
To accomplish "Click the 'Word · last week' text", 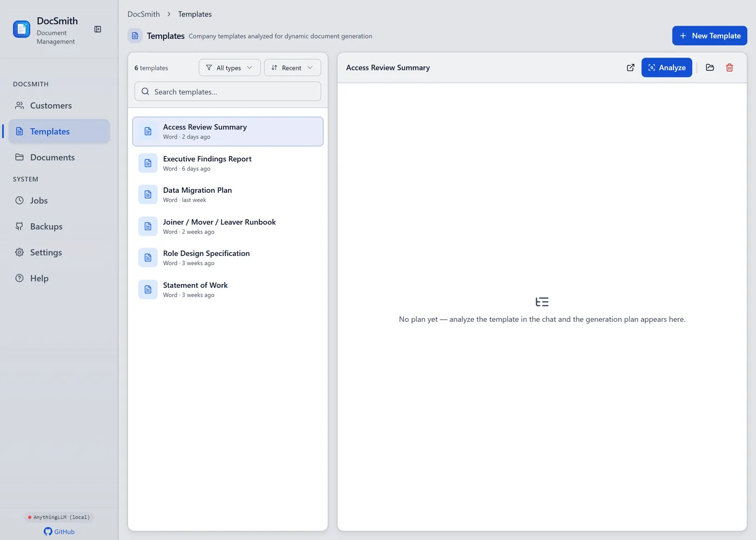I will 185,200.
